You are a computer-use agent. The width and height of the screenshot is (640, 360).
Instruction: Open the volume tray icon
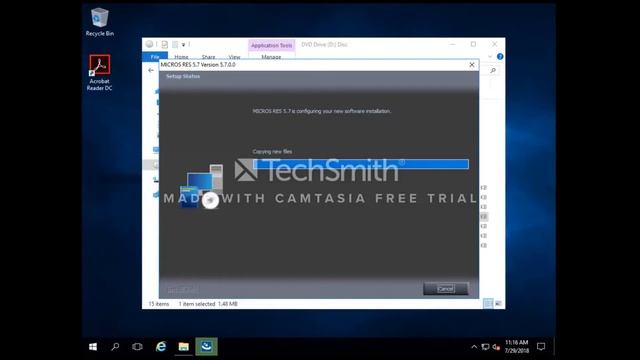click(x=496, y=347)
